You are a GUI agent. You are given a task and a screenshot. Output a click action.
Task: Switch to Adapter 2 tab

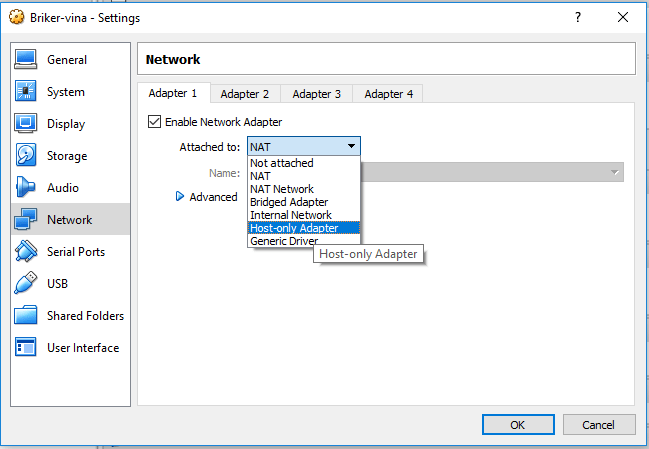click(x=245, y=94)
